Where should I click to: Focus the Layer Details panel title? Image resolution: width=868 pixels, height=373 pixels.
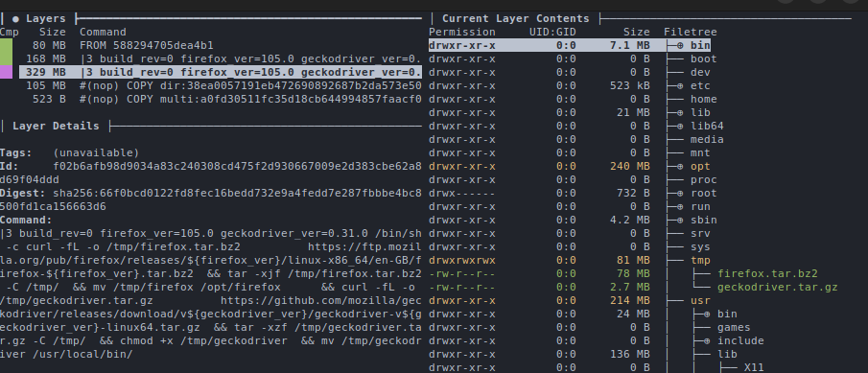56,127
